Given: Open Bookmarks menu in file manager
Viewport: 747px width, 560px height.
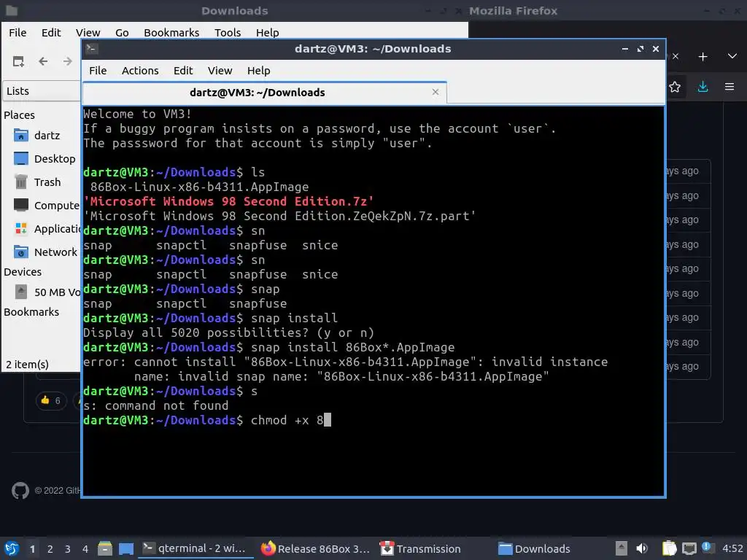Looking at the screenshot, I should click(171, 32).
